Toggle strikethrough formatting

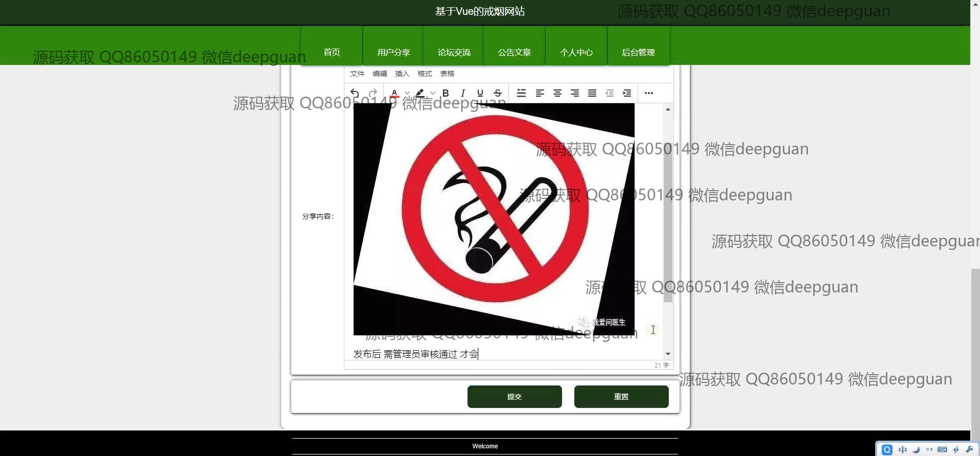pos(498,93)
